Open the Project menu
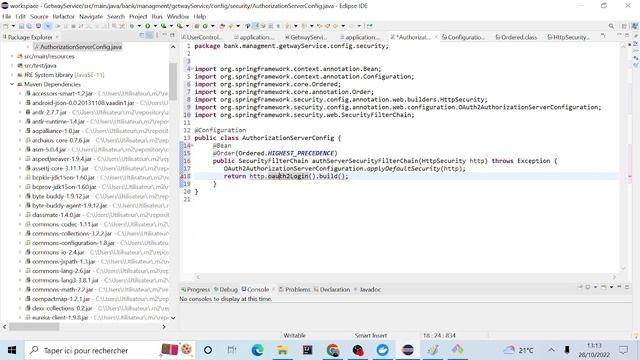The image size is (640, 360). (x=138, y=16)
